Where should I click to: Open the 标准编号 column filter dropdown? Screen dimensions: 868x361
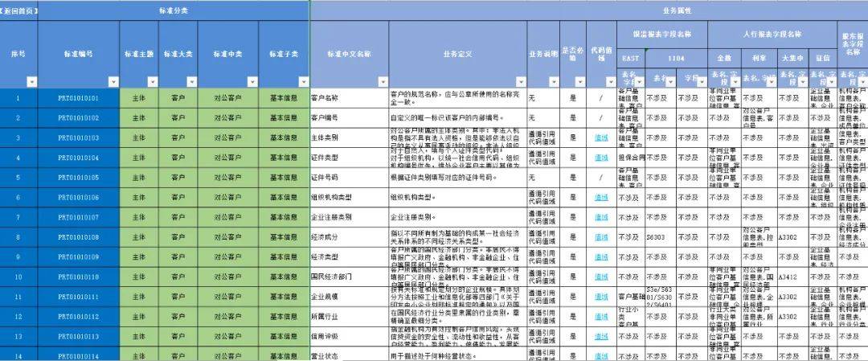113,82
